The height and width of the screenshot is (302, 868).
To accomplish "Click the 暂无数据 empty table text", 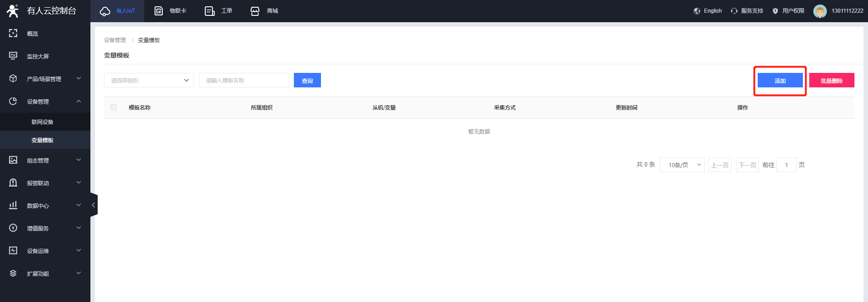I will pyautogui.click(x=479, y=132).
